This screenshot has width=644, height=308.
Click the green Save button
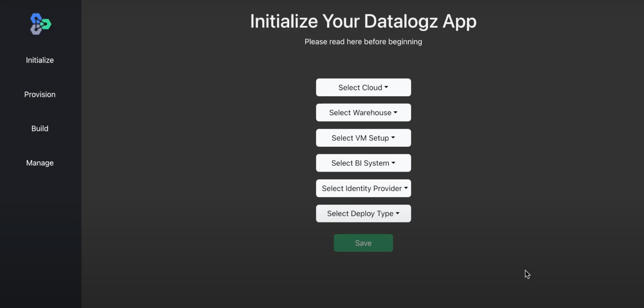(x=363, y=243)
